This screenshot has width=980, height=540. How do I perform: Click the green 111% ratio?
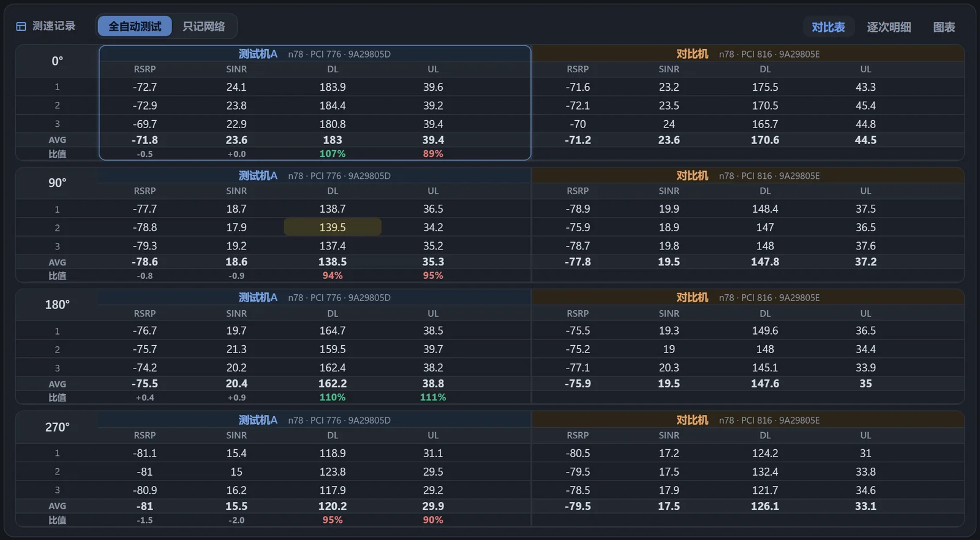[x=433, y=397]
